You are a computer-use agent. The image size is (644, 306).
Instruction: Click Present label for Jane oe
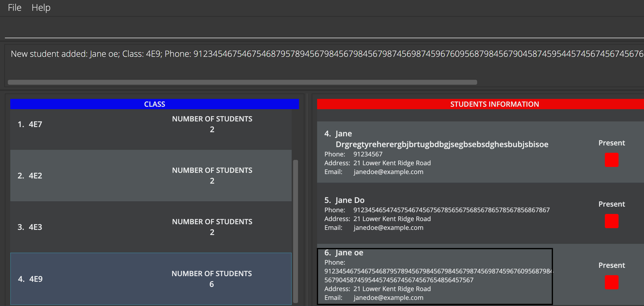coord(611,265)
